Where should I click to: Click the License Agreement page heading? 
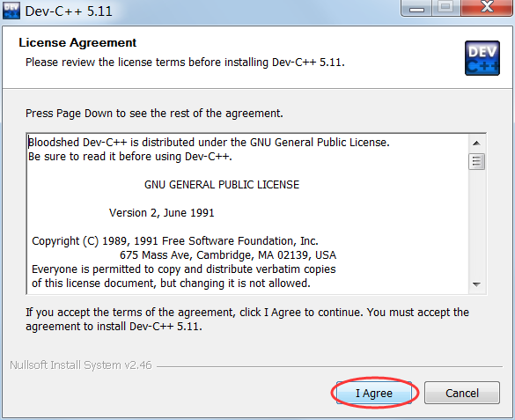pyautogui.click(x=77, y=42)
